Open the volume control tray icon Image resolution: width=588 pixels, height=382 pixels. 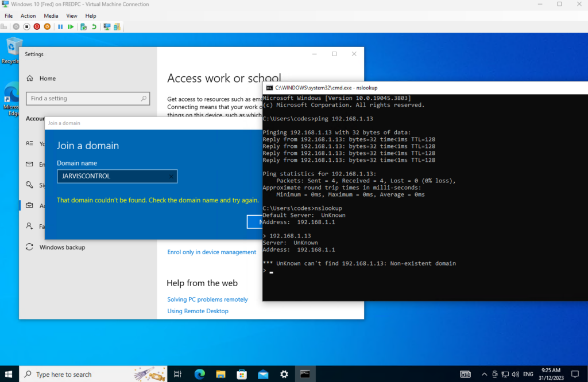pyautogui.click(x=516, y=374)
